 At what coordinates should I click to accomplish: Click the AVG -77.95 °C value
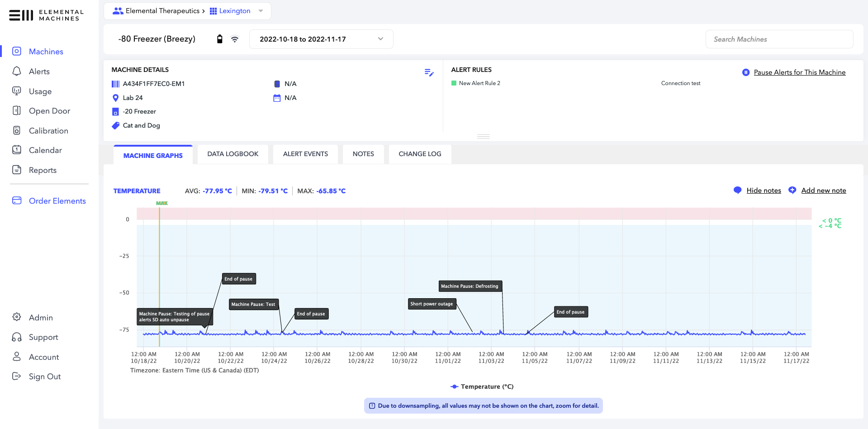pos(217,191)
